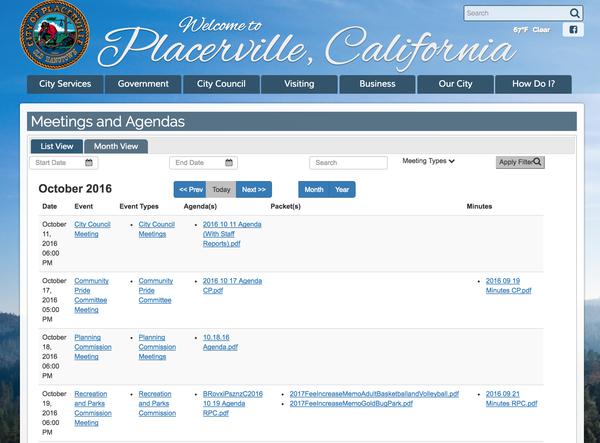Viewport: 600px width, 443px height.
Task: Open 2016 10 11 Agenda (With Staff Reports).pdf
Action: (232, 234)
